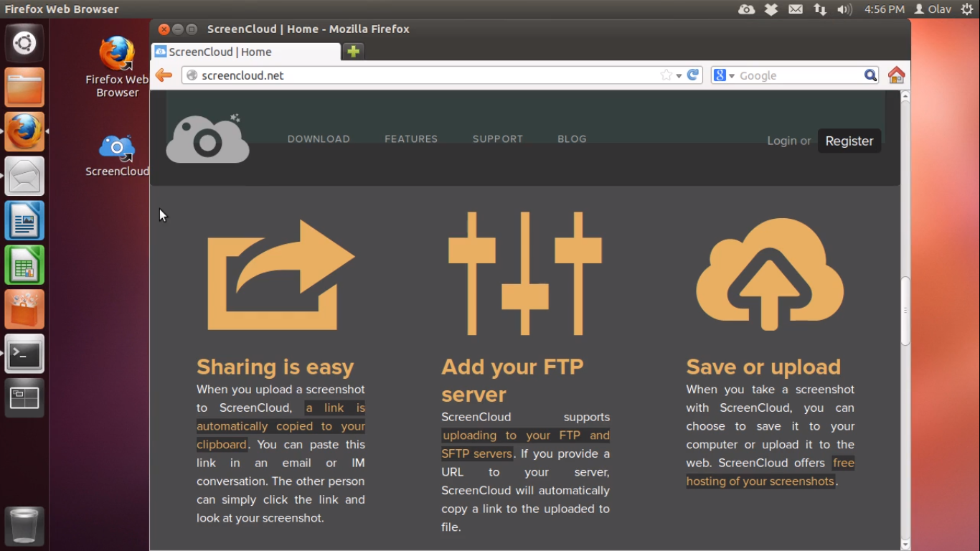Open the Dropbox indicator in top panel
980x551 pixels.
771,9
